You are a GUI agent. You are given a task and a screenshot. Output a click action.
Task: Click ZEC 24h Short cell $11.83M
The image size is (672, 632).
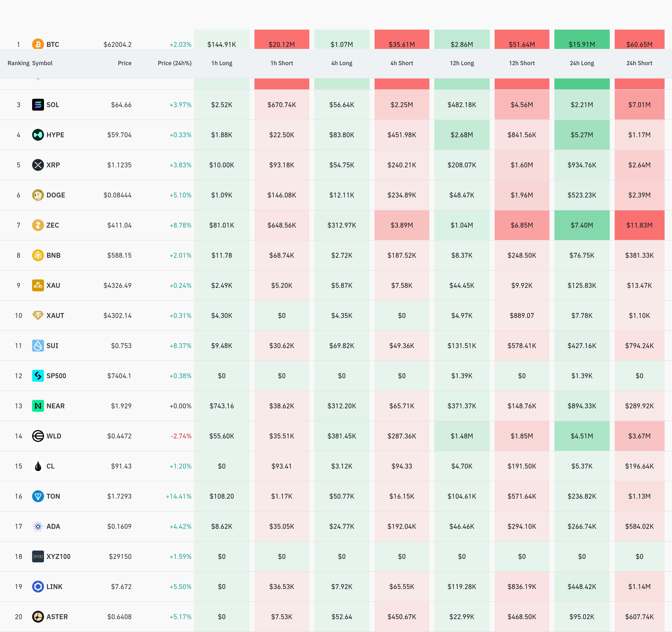640,225
